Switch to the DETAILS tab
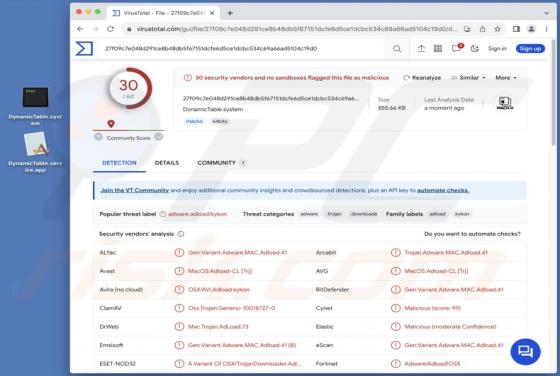 point(167,163)
